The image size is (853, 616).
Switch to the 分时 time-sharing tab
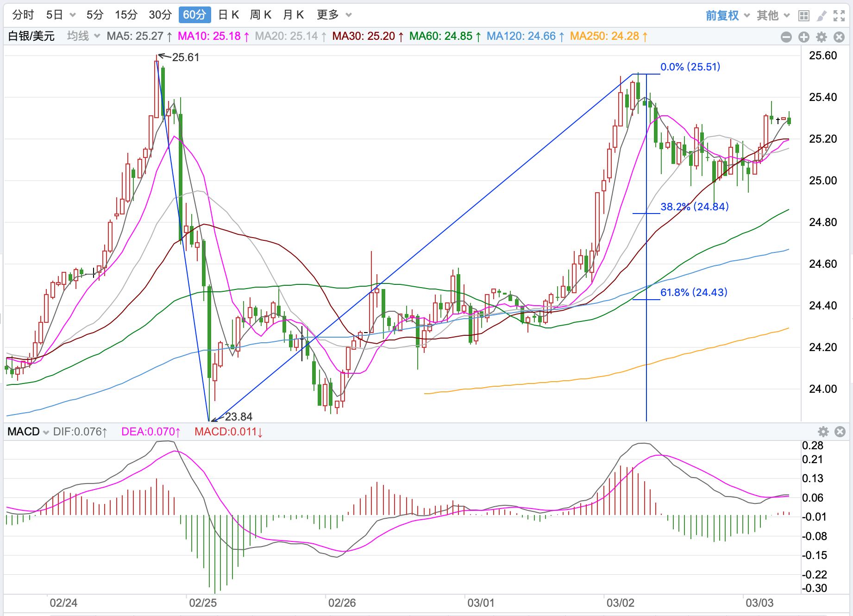pos(23,15)
